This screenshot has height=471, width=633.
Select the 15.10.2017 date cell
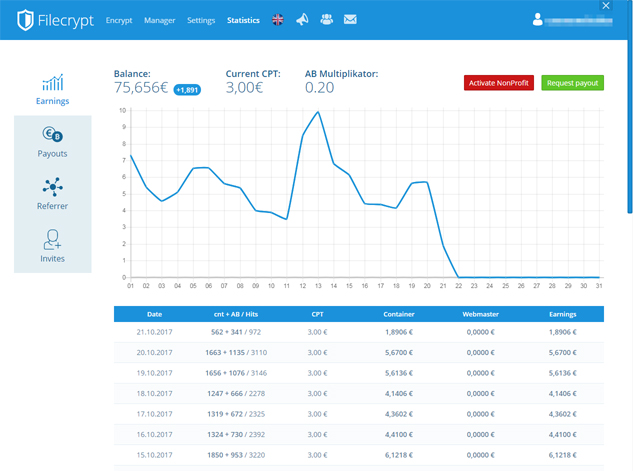(x=154, y=455)
